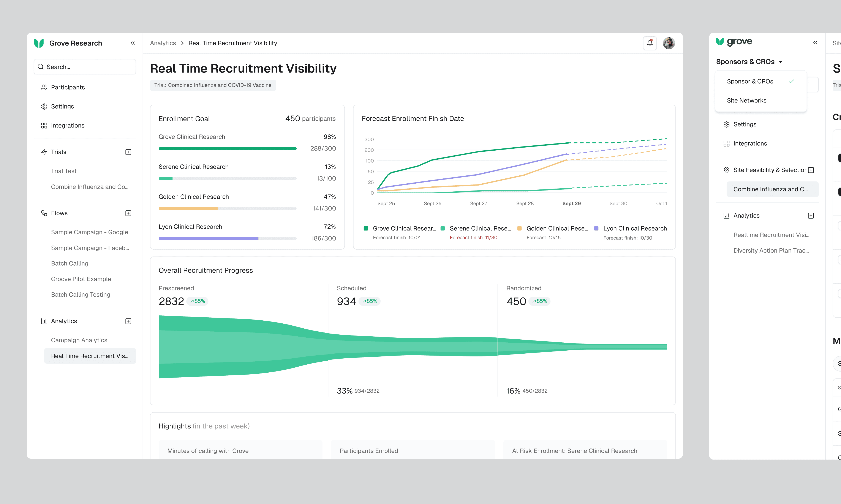Viewport: 841px width, 504px height.
Task: Collapse the Grove Research sidebar
Action: 133,43
